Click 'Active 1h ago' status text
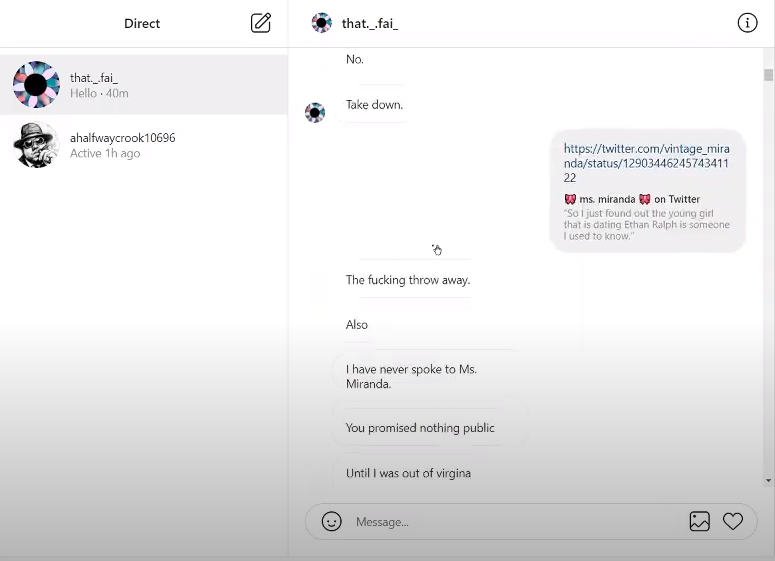Screen dimensions: 775x561 pos(105,153)
